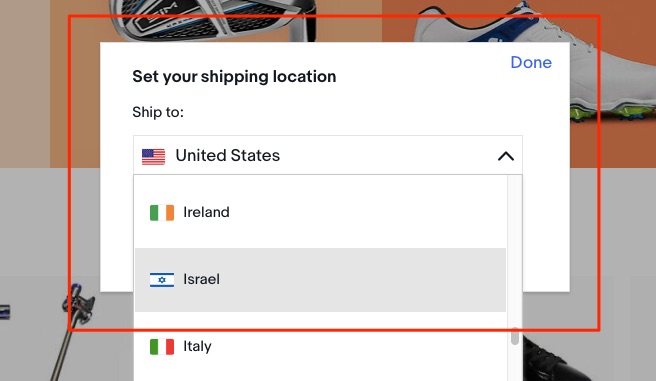Click the partially visible purple item at the left edge
The width and height of the screenshot is (656, 381).
click(x=5, y=312)
